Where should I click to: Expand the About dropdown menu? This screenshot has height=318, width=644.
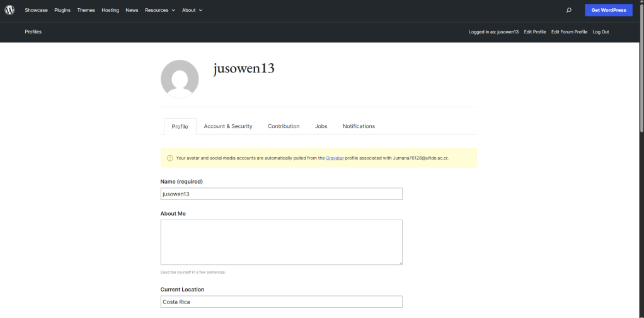(192, 10)
